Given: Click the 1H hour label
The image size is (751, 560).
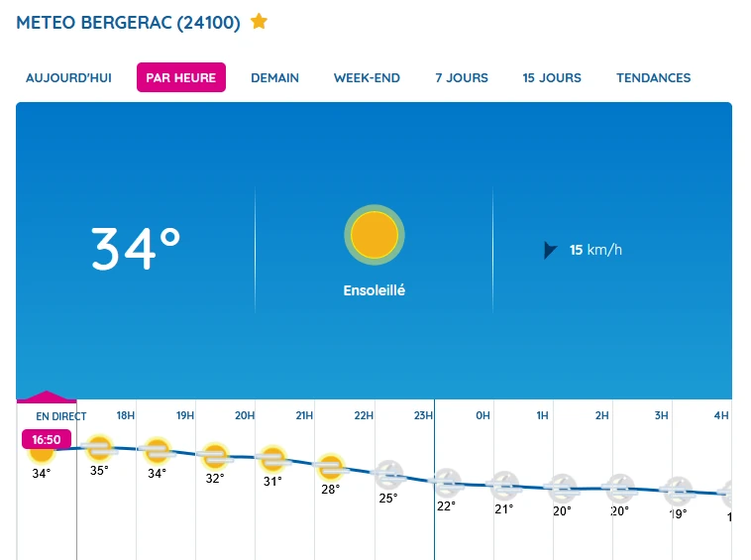Looking at the screenshot, I should tap(542, 415).
